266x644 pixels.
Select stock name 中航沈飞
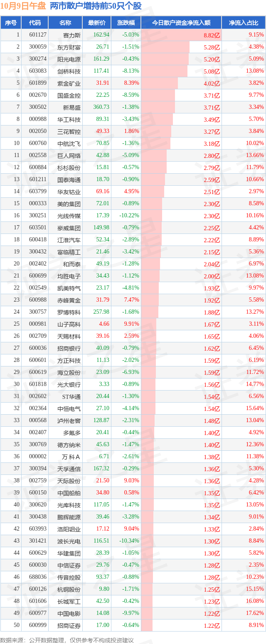tap(69, 143)
